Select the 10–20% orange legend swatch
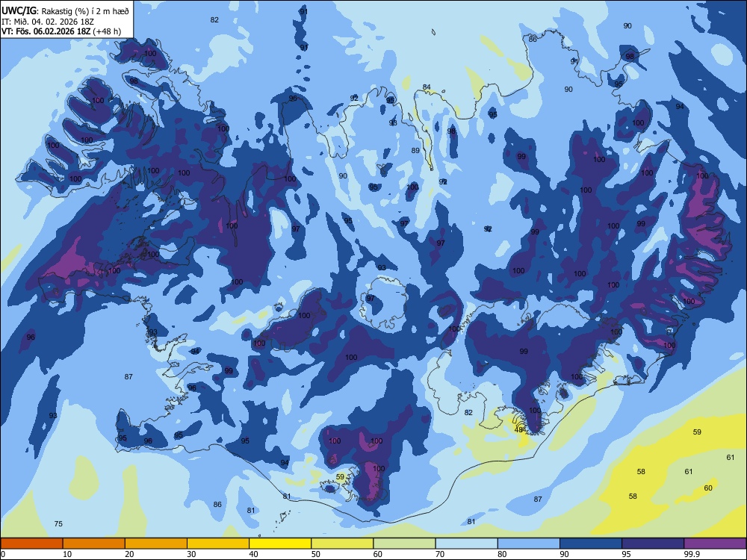747x560 pixels. (x=94, y=544)
